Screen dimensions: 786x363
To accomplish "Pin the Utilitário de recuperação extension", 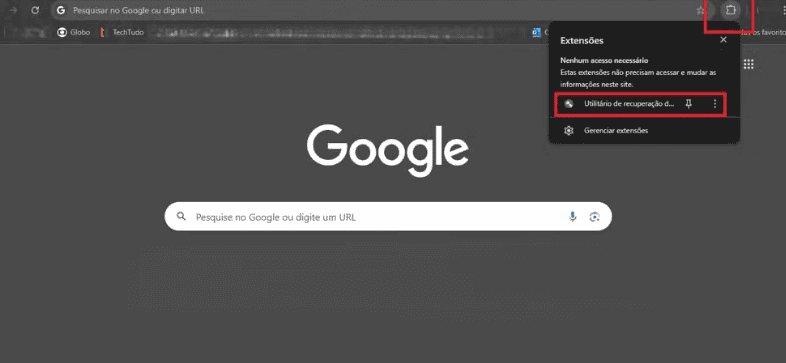I will pyautogui.click(x=689, y=104).
